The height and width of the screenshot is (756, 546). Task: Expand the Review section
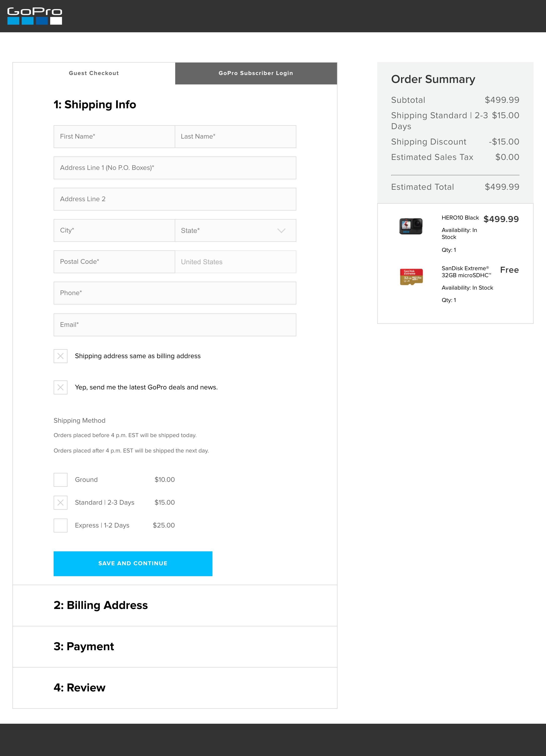[x=79, y=688]
